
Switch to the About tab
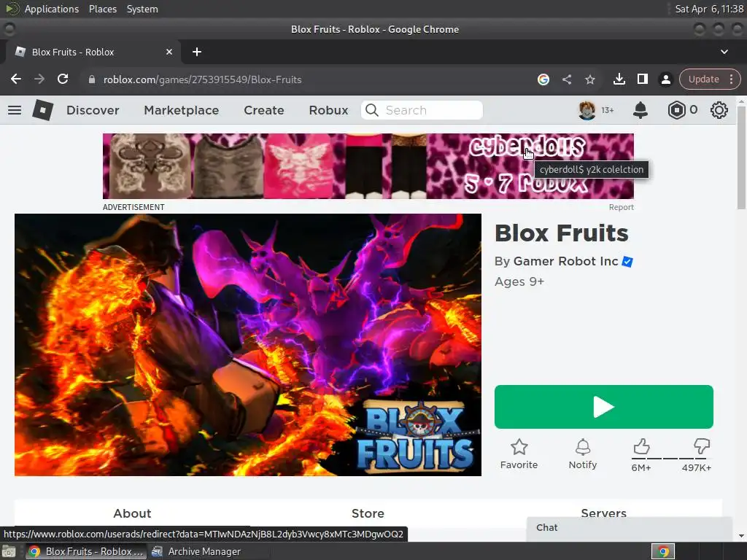pos(133,513)
